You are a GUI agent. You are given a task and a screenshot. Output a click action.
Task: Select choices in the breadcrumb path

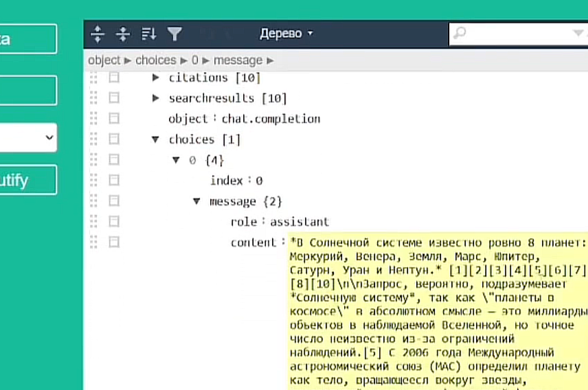[155, 60]
